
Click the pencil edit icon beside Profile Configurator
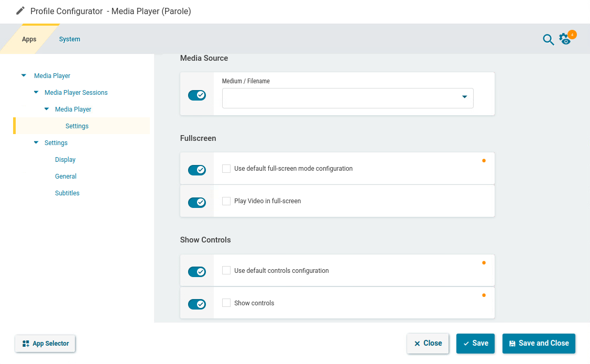pyautogui.click(x=20, y=11)
